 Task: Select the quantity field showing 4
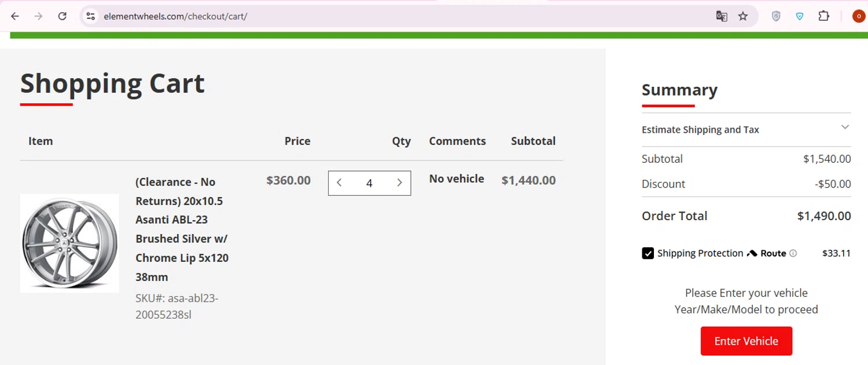click(x=369, y=183)
